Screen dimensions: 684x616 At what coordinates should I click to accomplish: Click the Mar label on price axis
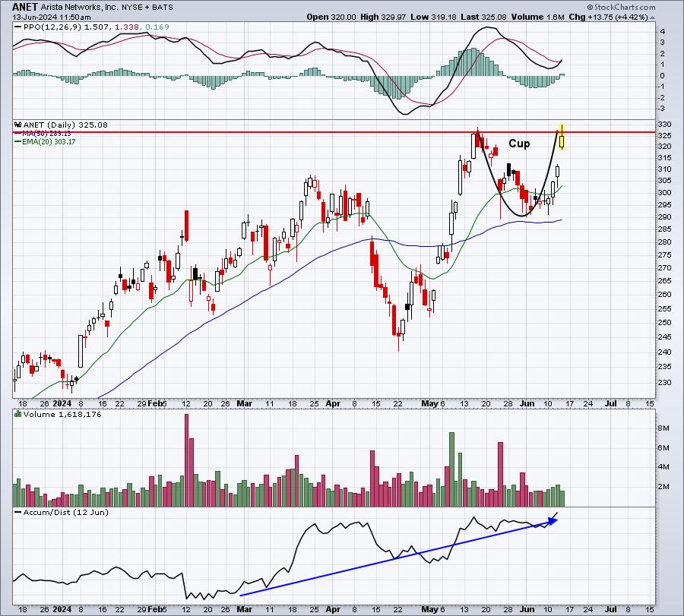pos(244,403)
